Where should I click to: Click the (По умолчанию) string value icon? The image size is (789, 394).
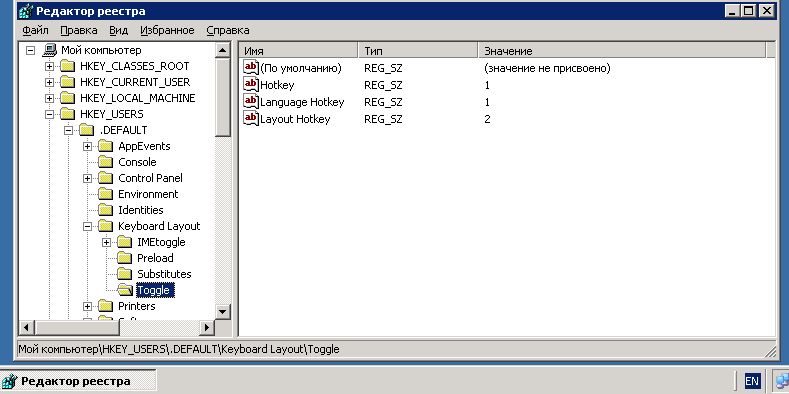[251, 67]
